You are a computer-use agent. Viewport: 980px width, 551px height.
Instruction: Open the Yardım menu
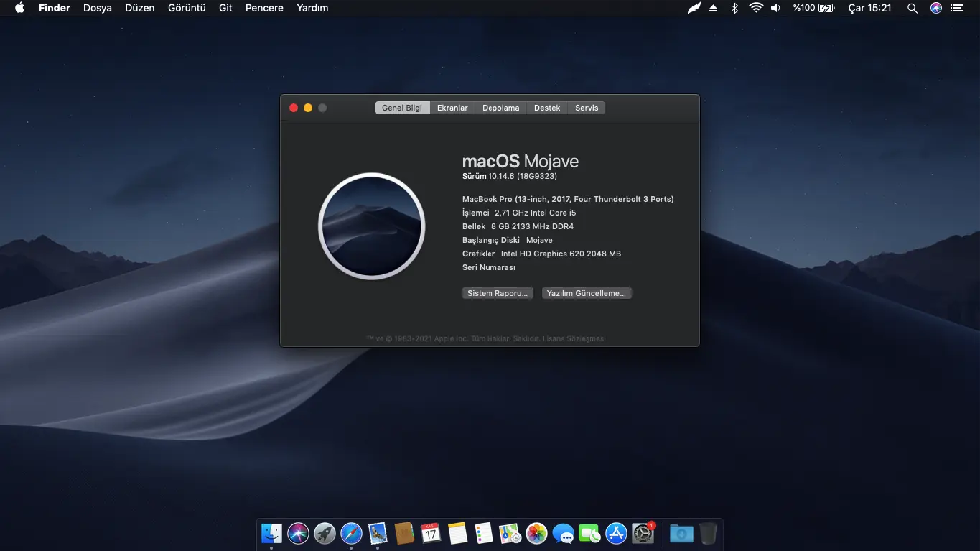[312, 8]
